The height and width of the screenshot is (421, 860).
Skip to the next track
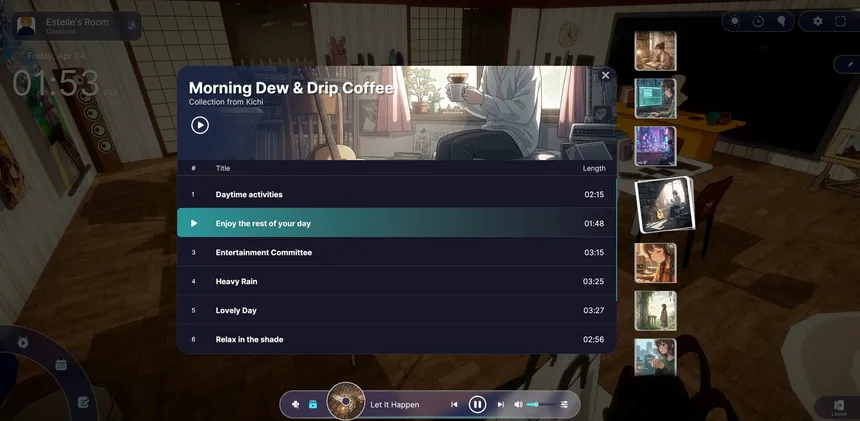(501, 405)
